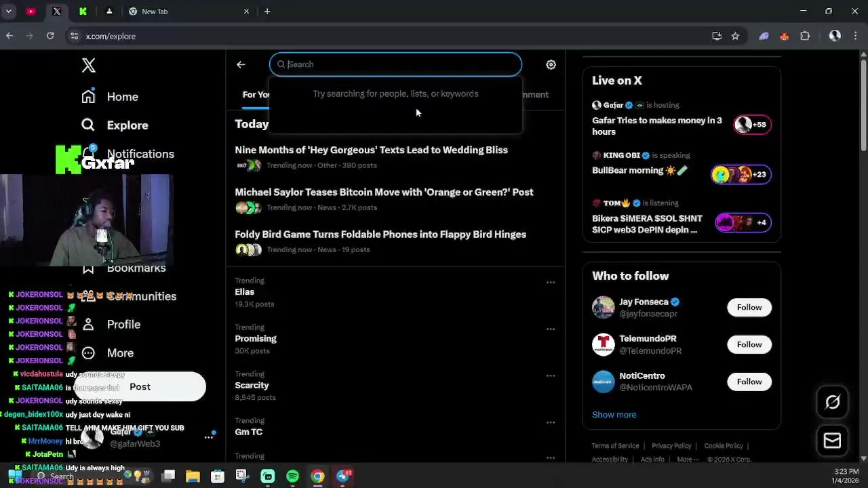The image size is (868, 488).
Task: View site information icon in address bar
Action: tap(74, 36)
